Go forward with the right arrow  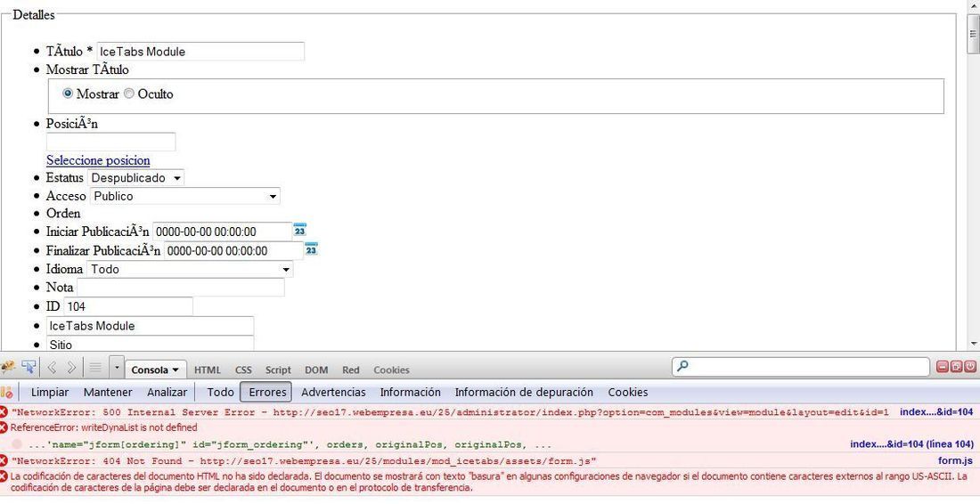click(71, 368)
